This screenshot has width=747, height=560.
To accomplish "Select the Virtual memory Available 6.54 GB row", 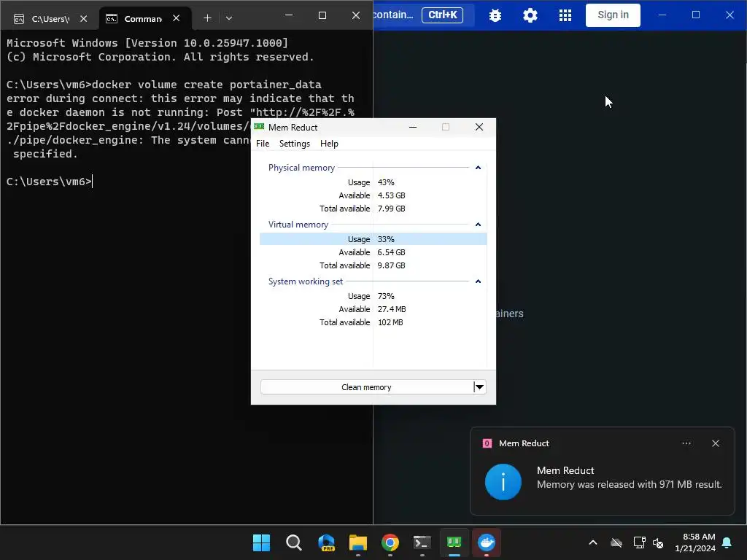I will coord(373,252).
